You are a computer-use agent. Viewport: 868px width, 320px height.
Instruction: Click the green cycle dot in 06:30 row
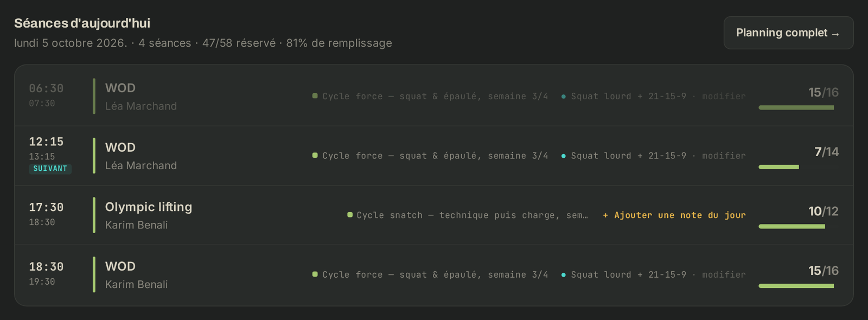[315, 95]
